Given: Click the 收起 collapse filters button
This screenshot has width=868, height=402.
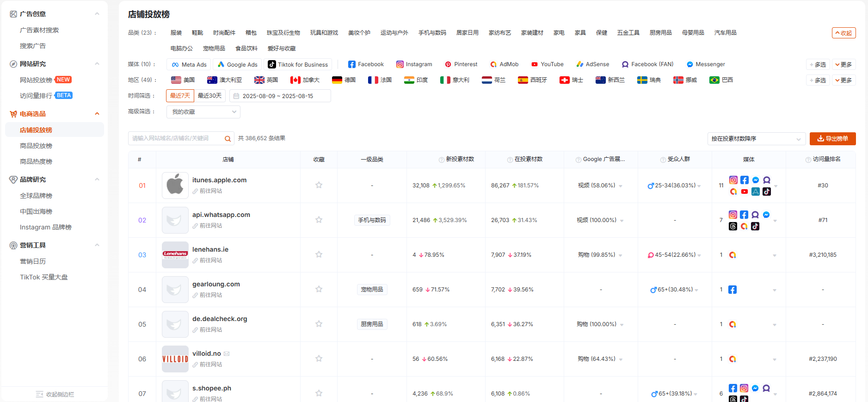Looking at the screenshot, I should (843, 33).
